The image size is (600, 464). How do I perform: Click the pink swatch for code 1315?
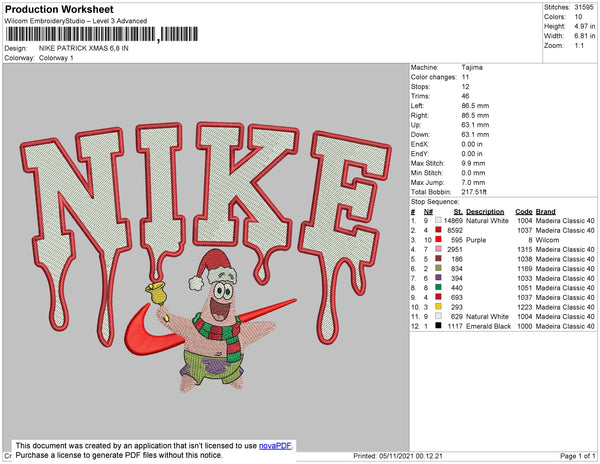tap(438, 249)
